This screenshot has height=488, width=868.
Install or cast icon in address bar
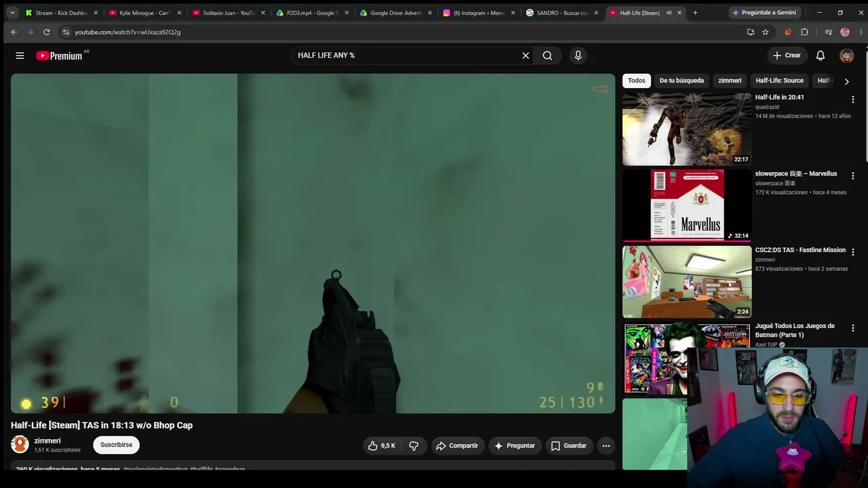pos(751,32)
